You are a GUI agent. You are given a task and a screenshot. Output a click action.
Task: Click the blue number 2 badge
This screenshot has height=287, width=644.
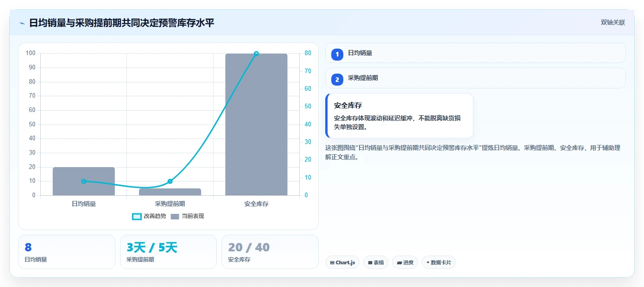pyautogui.click(x=337, y=79)
